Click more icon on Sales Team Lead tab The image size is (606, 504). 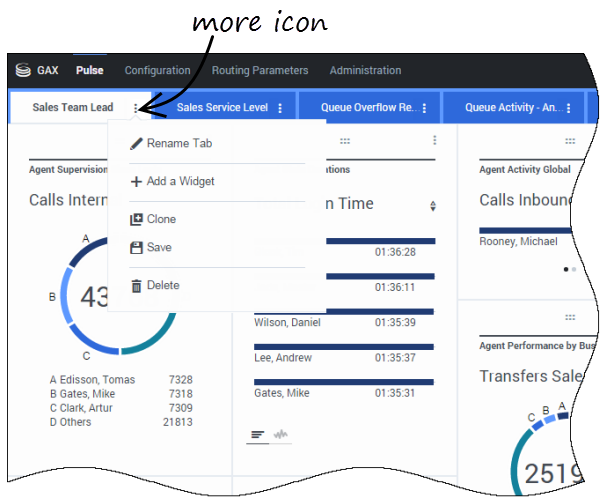[x=136, y=108]
